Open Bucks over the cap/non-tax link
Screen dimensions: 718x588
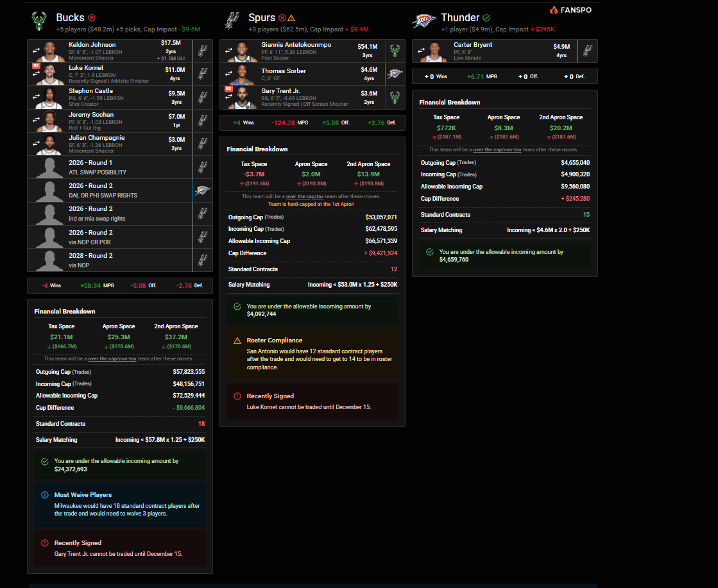[112, 358]
